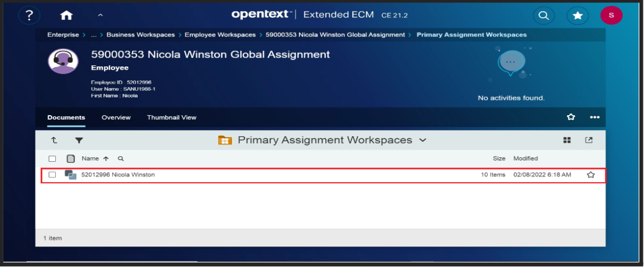Select the 52012996 Nicola Winston row checkbox

click(x=53, y=174)
